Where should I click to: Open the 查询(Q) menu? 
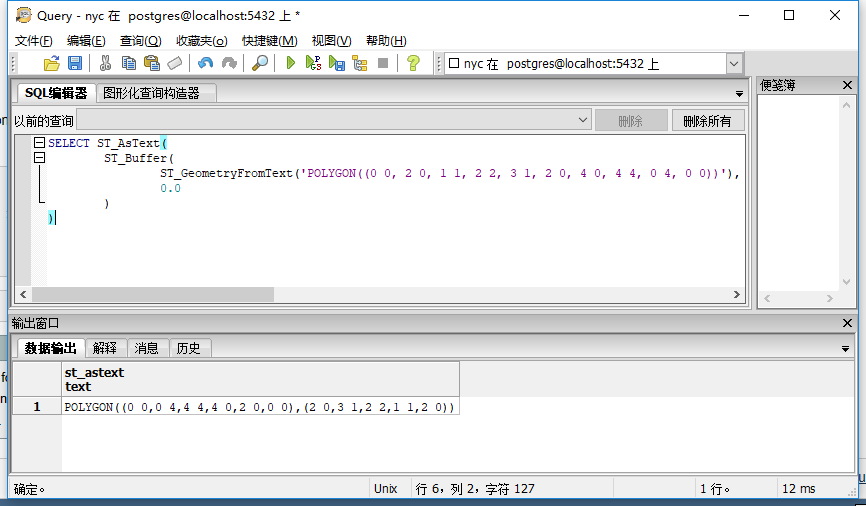(x=140, y=41)
